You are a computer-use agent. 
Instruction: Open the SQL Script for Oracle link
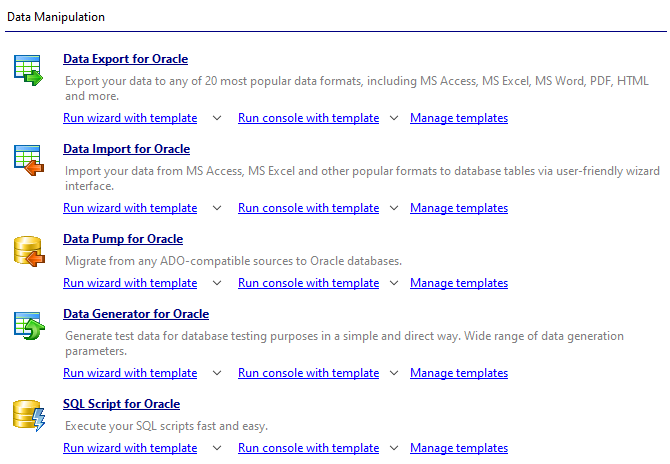121,404
